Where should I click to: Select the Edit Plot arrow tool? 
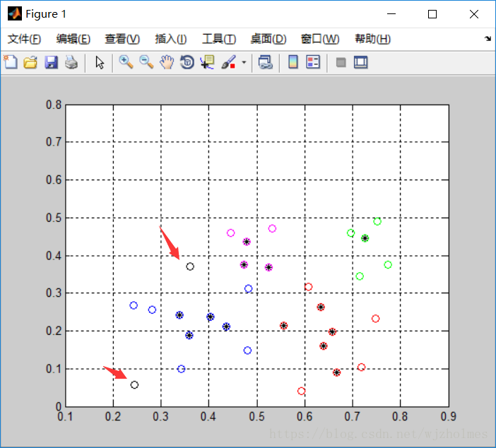click(x=100, y=62)
